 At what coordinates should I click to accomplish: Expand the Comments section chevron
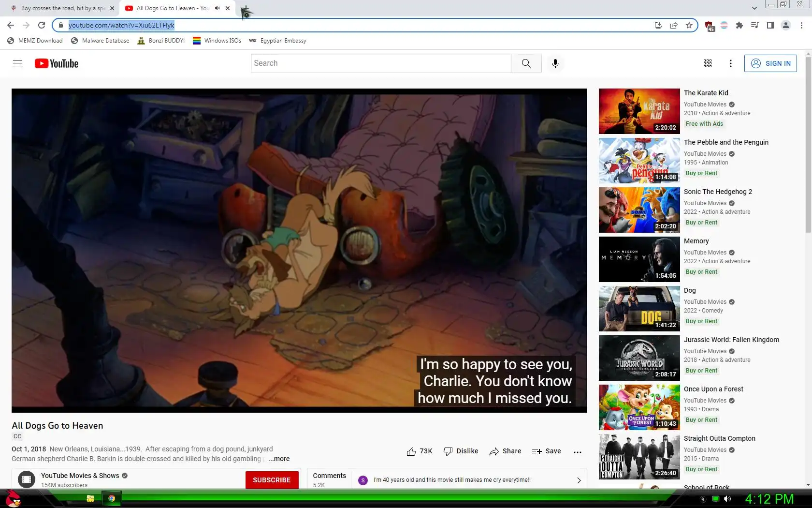(579, 480)
